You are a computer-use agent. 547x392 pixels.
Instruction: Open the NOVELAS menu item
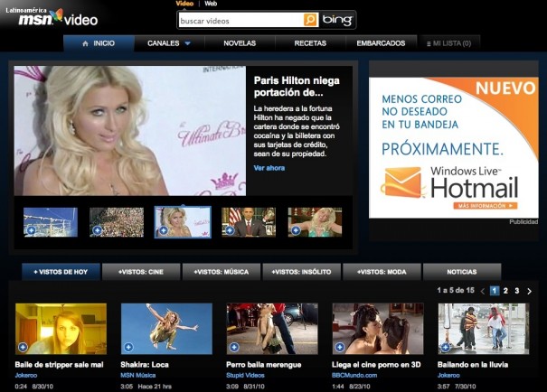click(240, 43)
